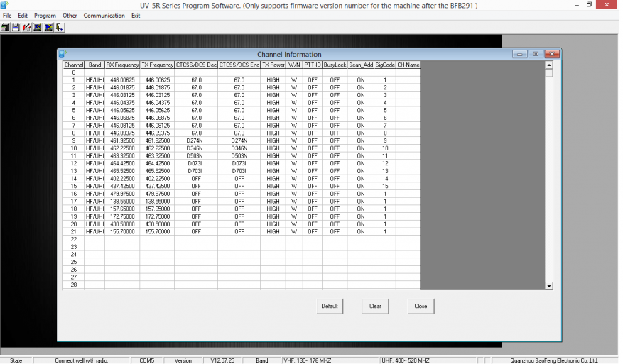The image size is (623, 364).
Task: Minimize the Channel Information window
Action: 520,54
